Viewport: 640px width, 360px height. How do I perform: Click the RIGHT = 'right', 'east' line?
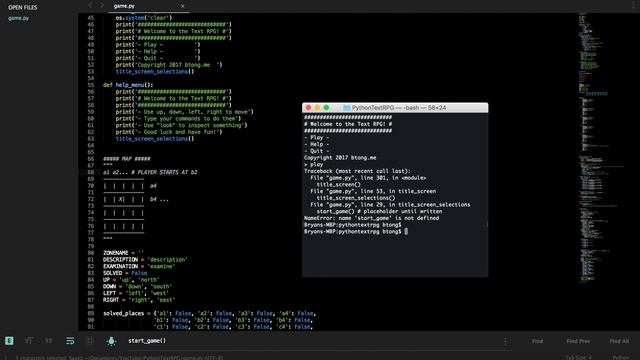coord(139,300)
